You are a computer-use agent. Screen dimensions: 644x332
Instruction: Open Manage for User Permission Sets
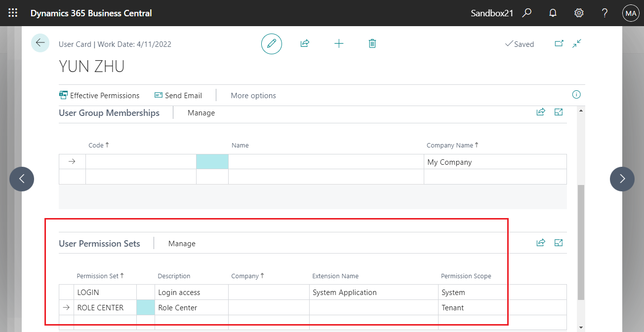(182, 243)
